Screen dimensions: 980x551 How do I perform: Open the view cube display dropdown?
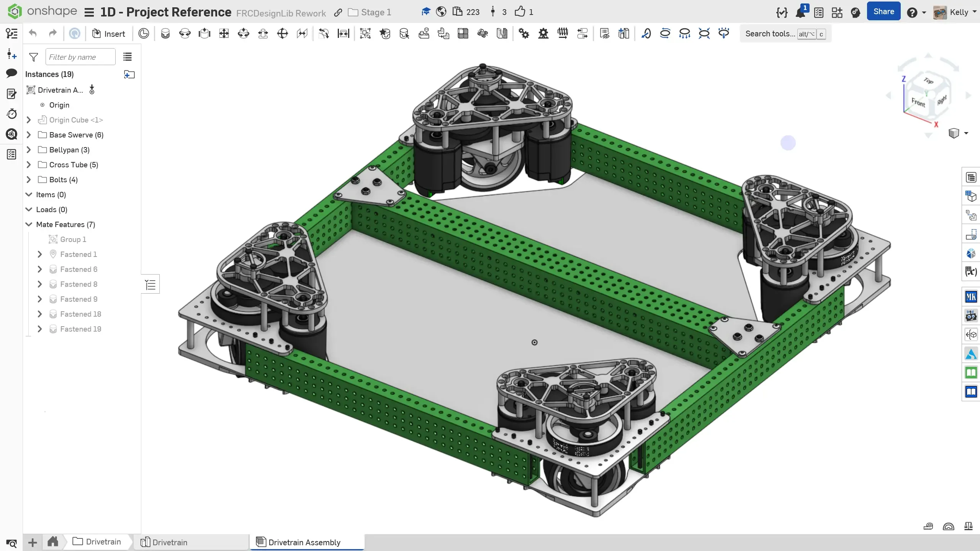point(966,133)
